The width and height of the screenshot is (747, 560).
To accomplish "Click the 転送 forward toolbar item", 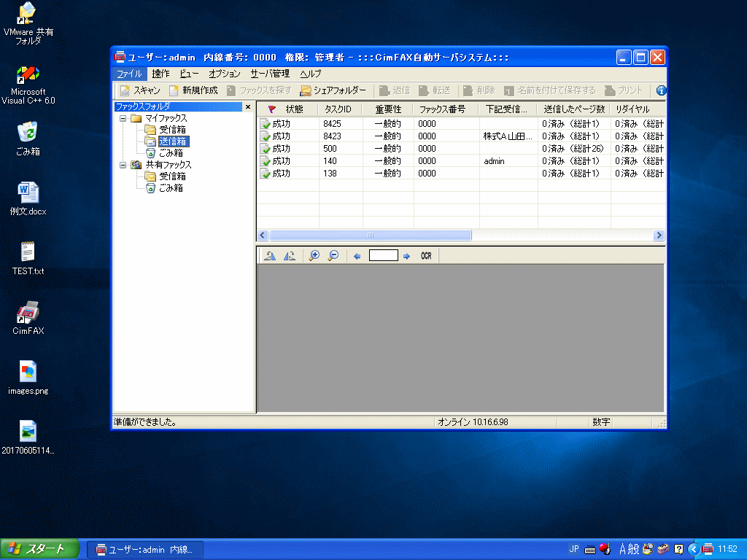I will (x=435, y=90).
